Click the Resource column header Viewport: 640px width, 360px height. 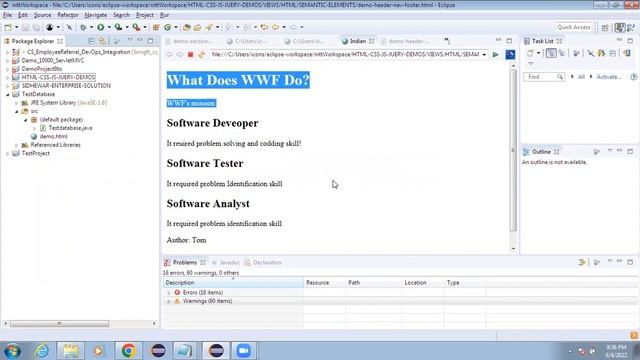tap(324, 282)
